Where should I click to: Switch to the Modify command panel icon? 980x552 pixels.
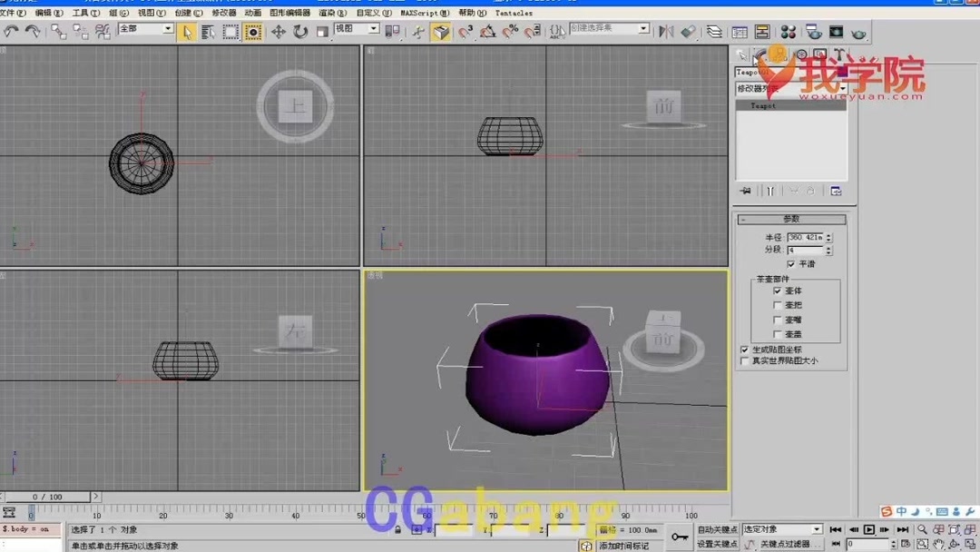click(x=759, y=53)
